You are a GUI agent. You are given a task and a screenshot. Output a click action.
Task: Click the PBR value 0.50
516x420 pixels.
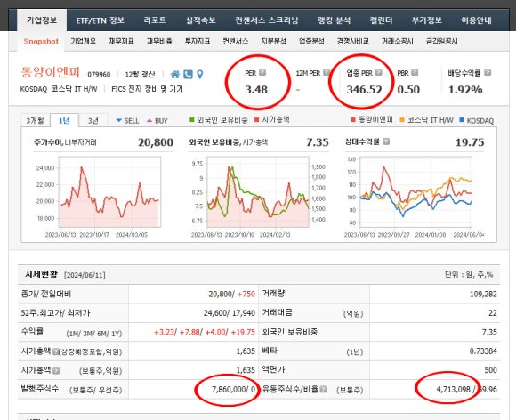(x=408, y=90)
